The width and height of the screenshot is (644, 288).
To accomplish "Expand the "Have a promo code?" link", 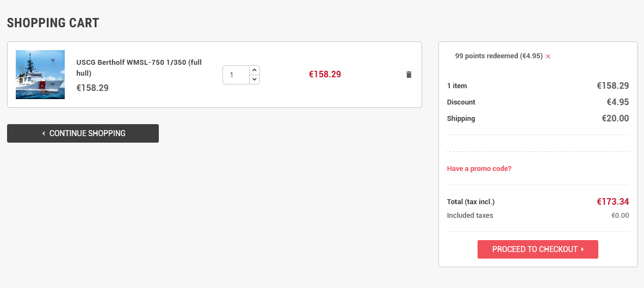I will [x=479, y=169].
